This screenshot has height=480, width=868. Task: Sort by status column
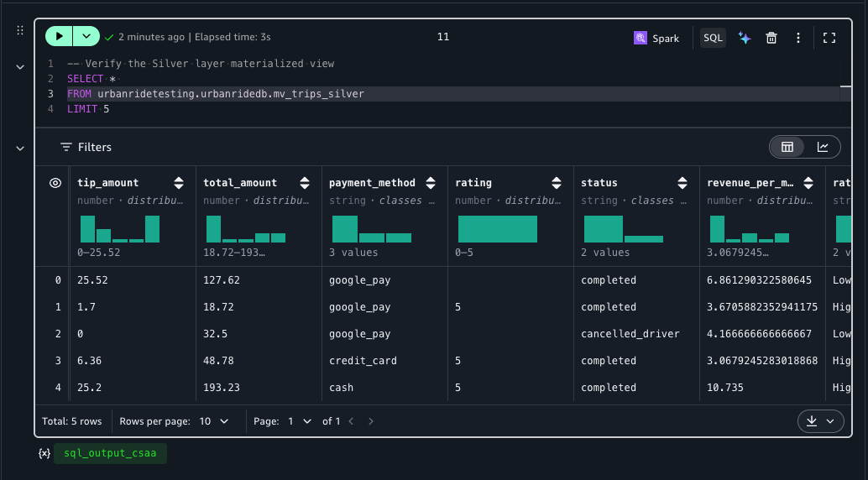click(682, 183)
